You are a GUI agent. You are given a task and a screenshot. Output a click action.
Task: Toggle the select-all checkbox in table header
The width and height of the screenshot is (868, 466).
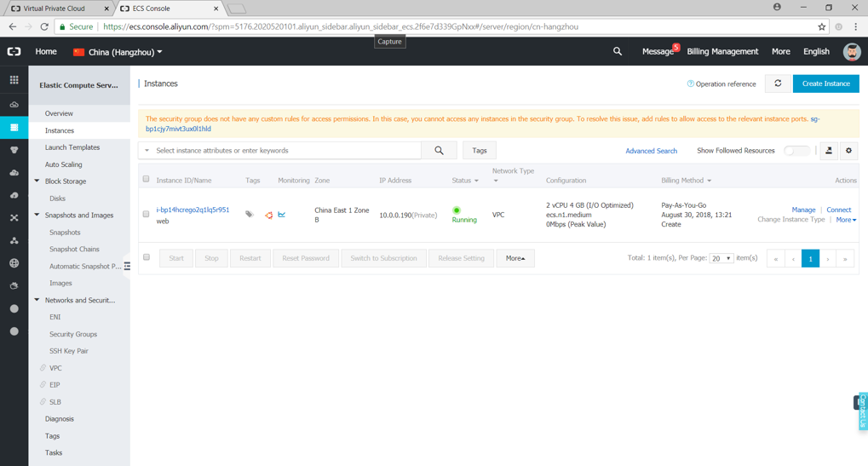point(147,179)
